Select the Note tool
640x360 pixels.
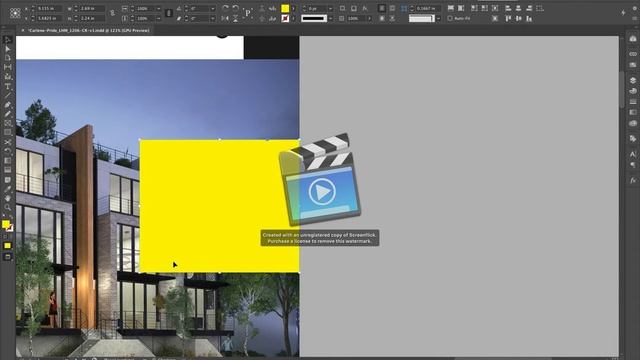point(7,180)
